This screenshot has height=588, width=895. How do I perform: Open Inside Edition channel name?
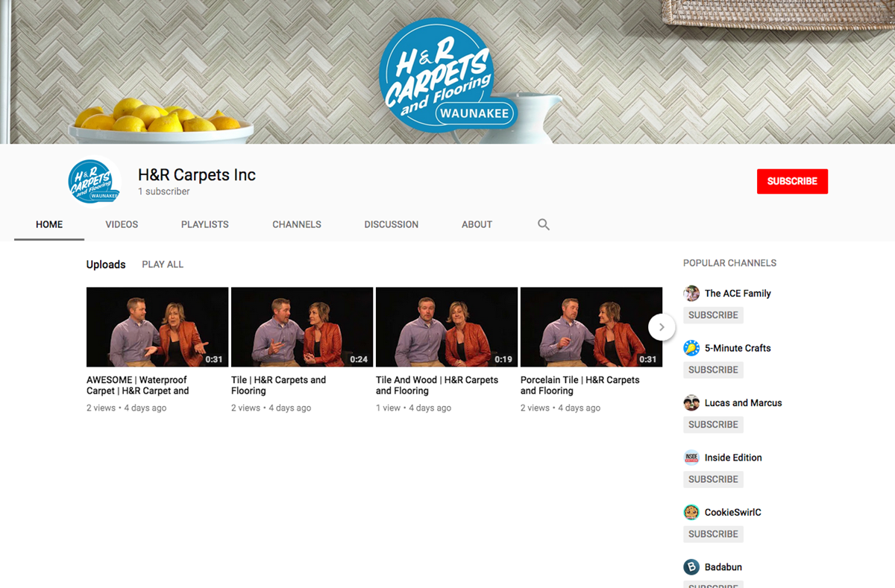[733, 458]
